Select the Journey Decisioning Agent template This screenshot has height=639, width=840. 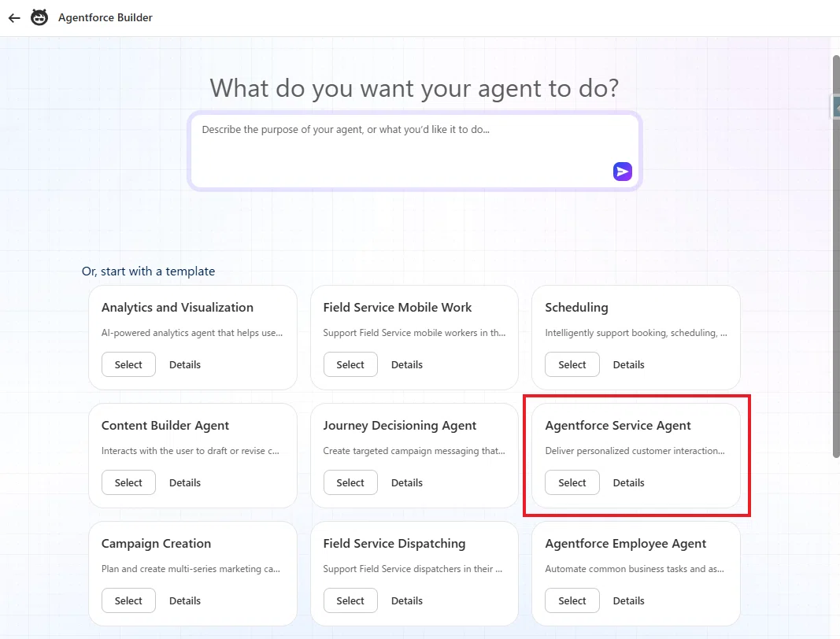click(x=350, y=482)
